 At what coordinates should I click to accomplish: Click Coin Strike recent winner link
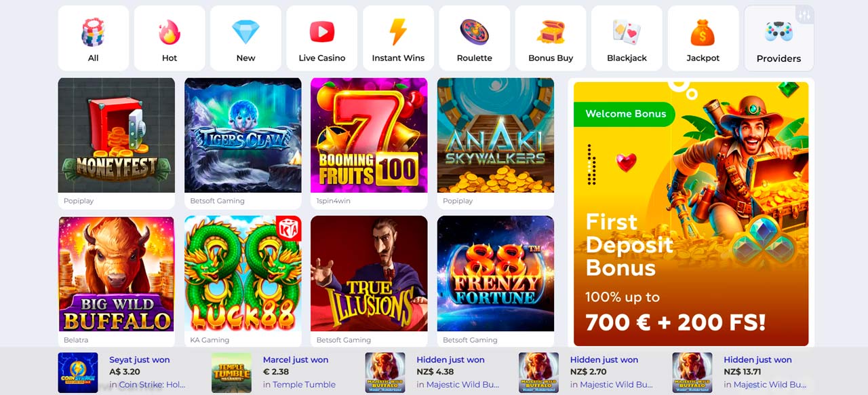[147, 385]
